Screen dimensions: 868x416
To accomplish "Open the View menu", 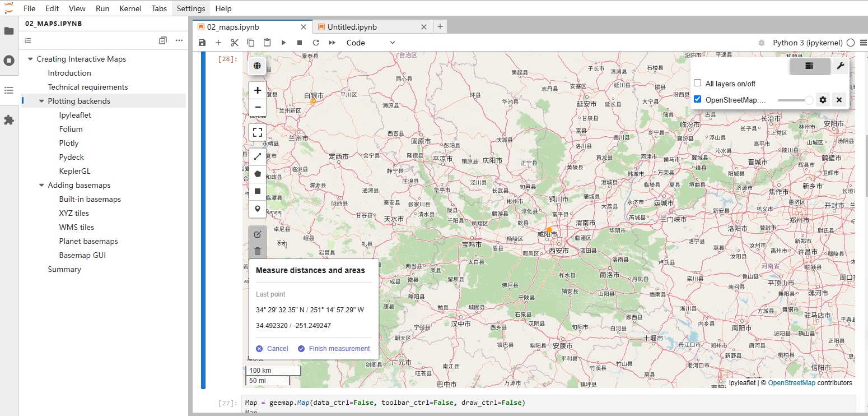I will 77,8.
